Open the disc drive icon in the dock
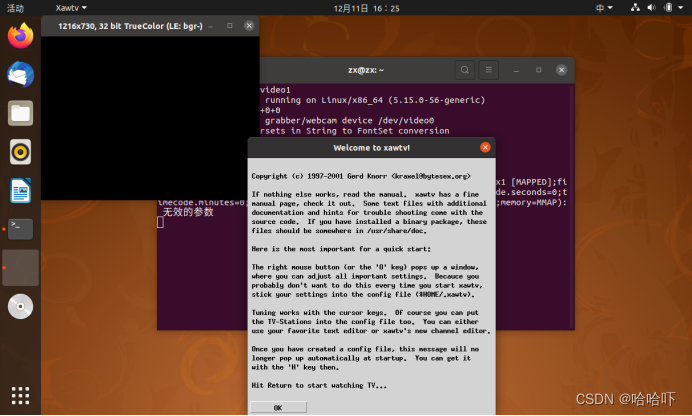The height and width of the screenshot is (416, 692). click(20, 306)
